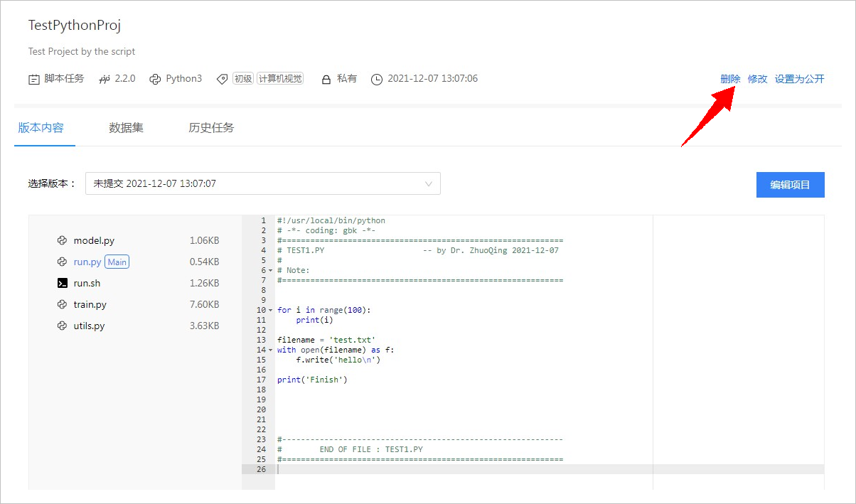Click the 私有 privacy label
Image resolution: width=856 pixels, height=504 pixels.
347,79
